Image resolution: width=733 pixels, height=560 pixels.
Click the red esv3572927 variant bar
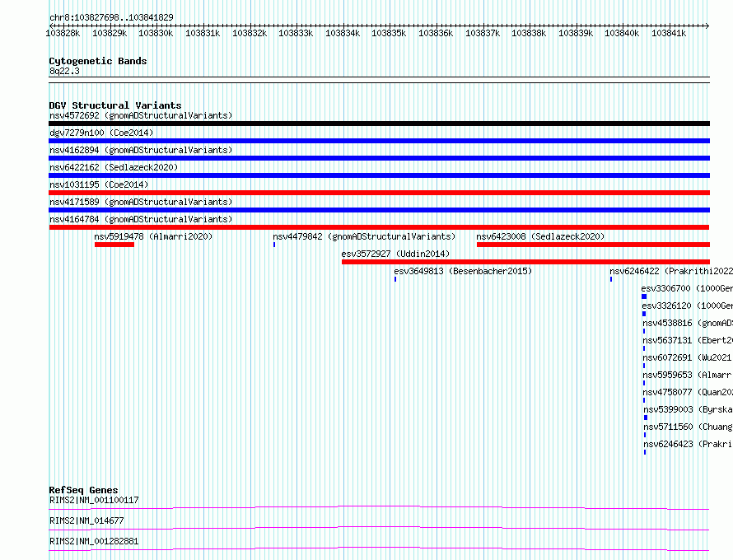[x=526, y=262]
